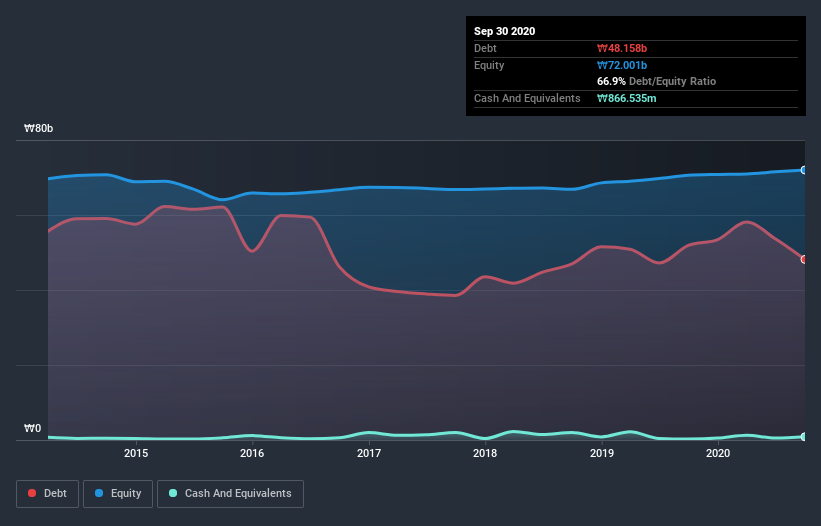Screen dimensions: 821x526
Task: Click Cash And Equivalents label in tooltip
Action: (527, 98)
